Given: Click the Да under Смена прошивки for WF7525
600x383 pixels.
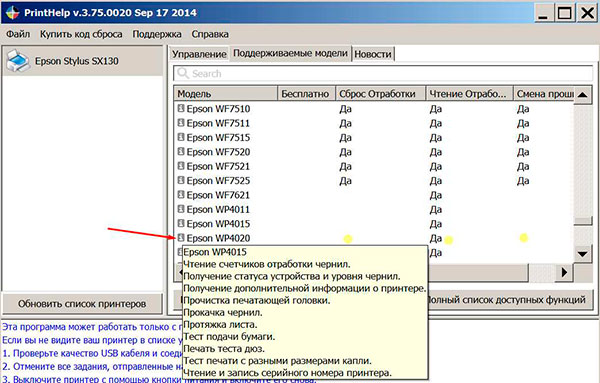Looking at the screenshot, I should click(523, 181).
